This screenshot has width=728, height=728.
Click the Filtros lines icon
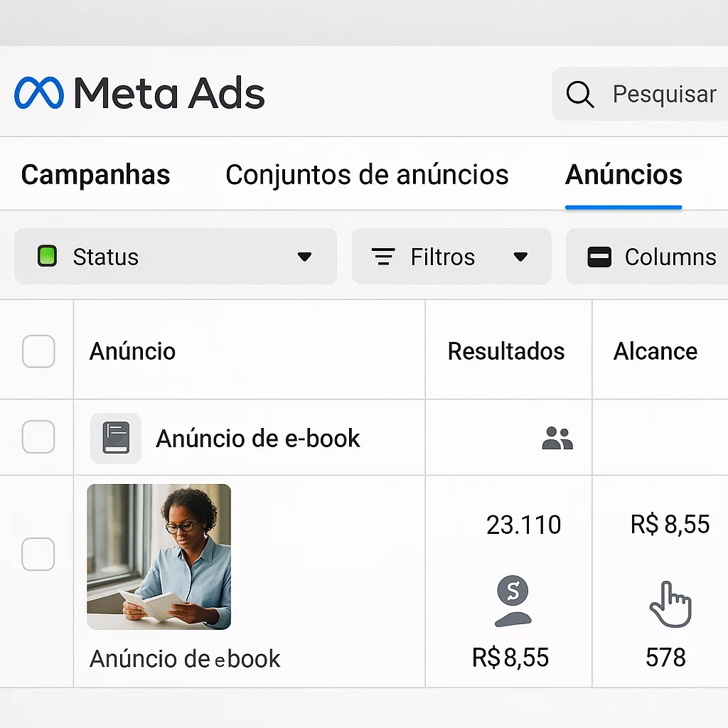pos(383,257)
